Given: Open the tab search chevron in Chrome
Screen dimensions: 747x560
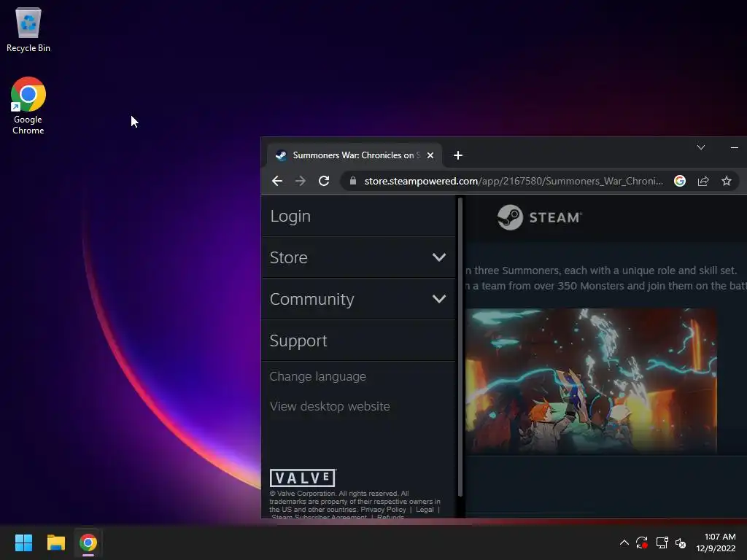Looking at the screenshot, I should click(x=701, y=147).
